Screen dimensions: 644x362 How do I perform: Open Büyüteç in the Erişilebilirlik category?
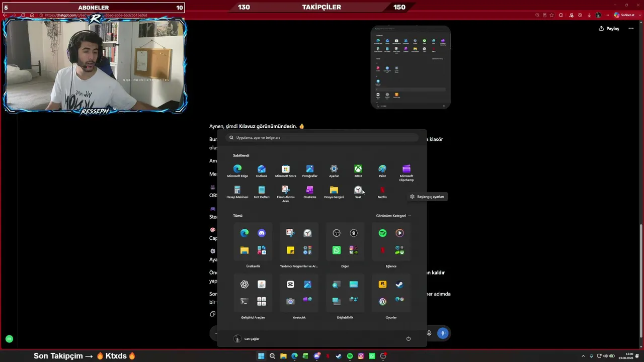[x=337, y=284]
